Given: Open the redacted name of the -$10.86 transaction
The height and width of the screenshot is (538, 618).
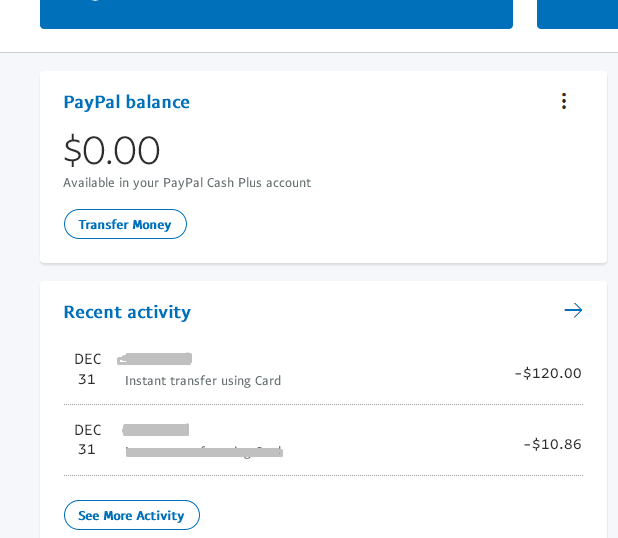Looking at the screenshot, I should coord(156,430).
